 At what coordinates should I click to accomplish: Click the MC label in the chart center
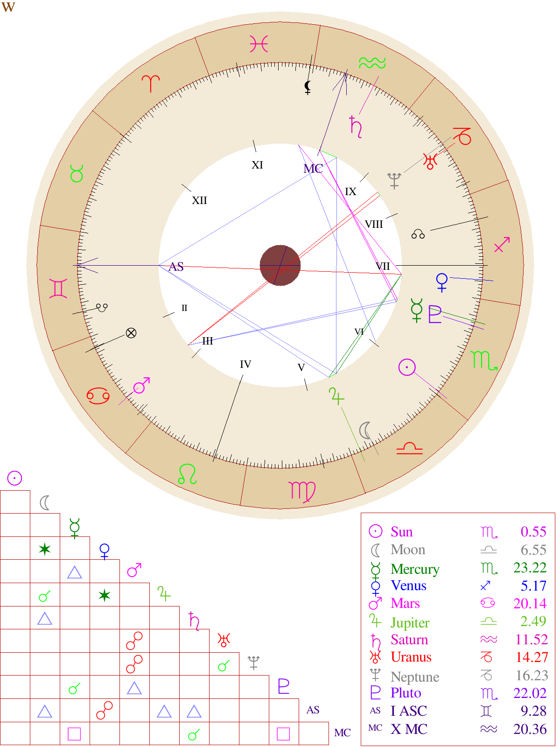tap(313, 169)
